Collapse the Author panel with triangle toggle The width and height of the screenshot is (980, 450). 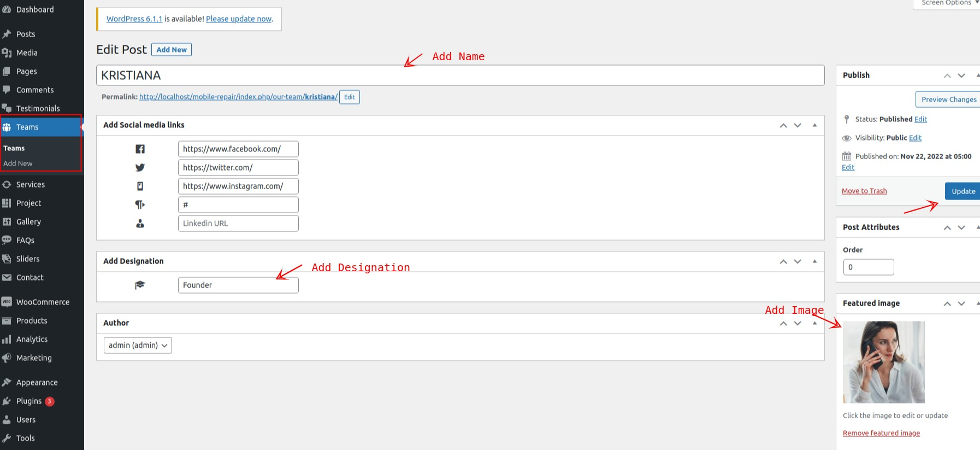pyautogui.click(x=814, y=323)
